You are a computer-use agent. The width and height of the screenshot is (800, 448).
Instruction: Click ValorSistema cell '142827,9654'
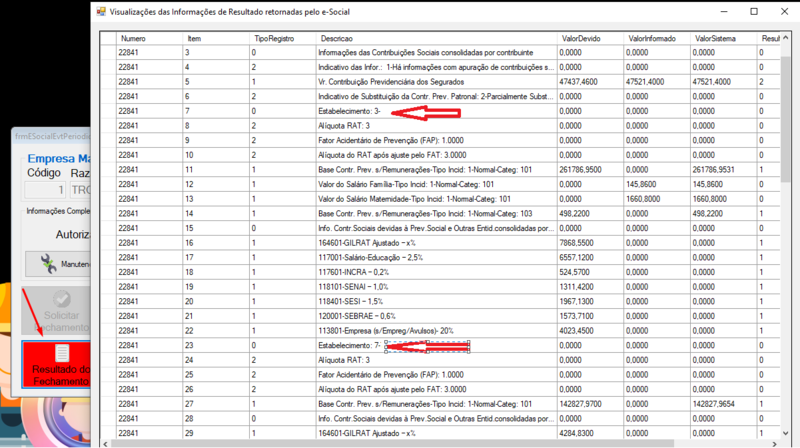pos(723,404)
